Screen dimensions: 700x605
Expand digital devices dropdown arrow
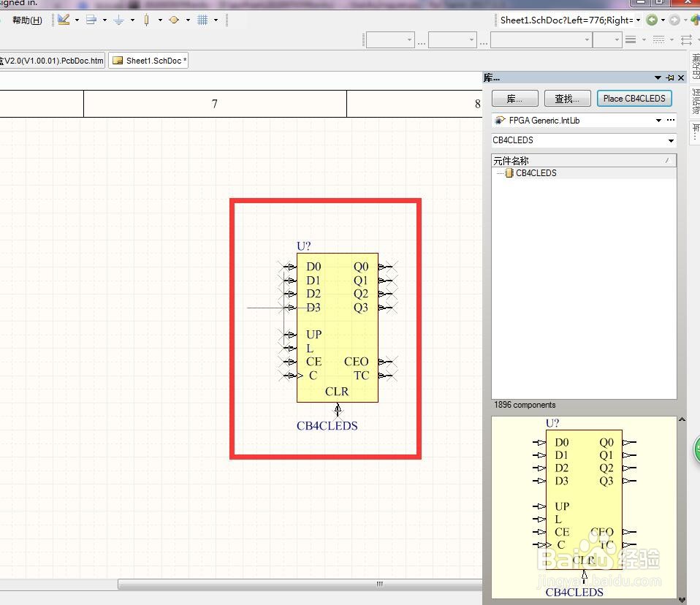coord(160,20)
